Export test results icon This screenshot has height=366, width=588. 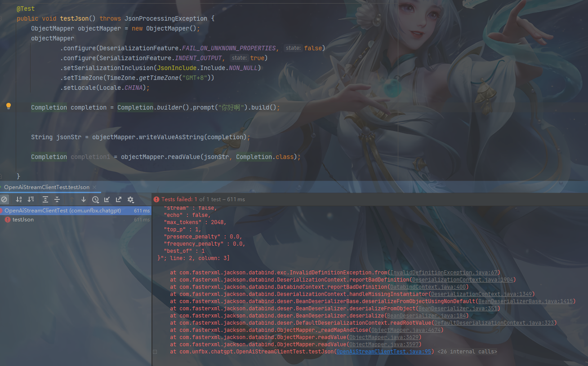coord(119,199)
